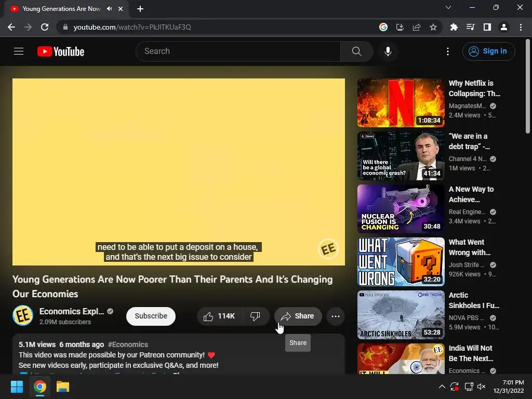Viewport: 532px width, 399px height.
Task: Click Josh Strife channel name
Action: (466, 264)
